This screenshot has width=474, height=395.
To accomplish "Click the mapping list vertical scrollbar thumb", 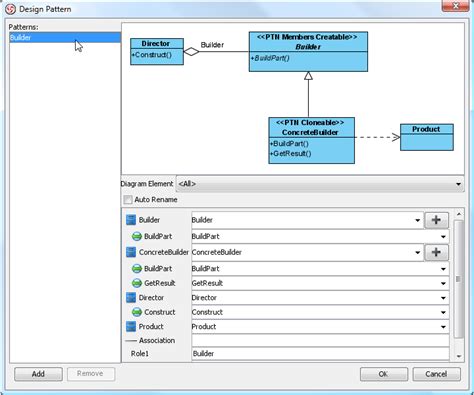I will pos(459,279).
